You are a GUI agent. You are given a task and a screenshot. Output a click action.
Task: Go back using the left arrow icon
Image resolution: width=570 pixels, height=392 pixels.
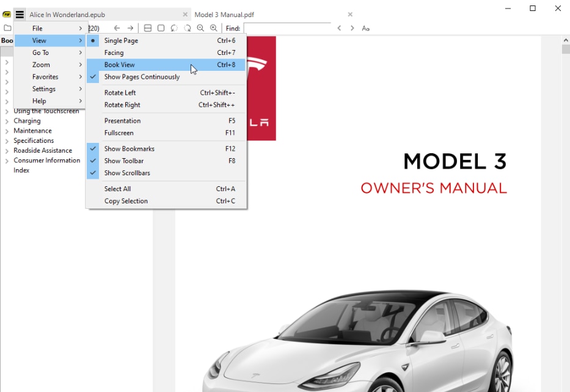tap(116, 27)
